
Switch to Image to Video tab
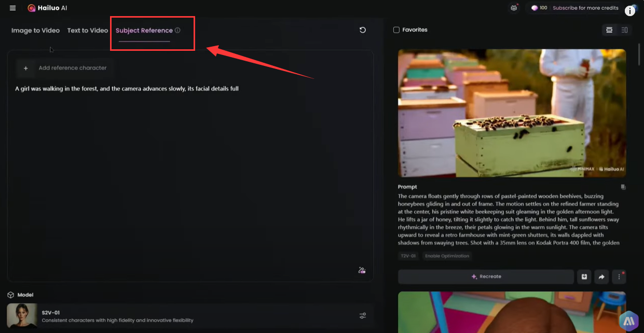pyautogui.click(x=35, y=30)
